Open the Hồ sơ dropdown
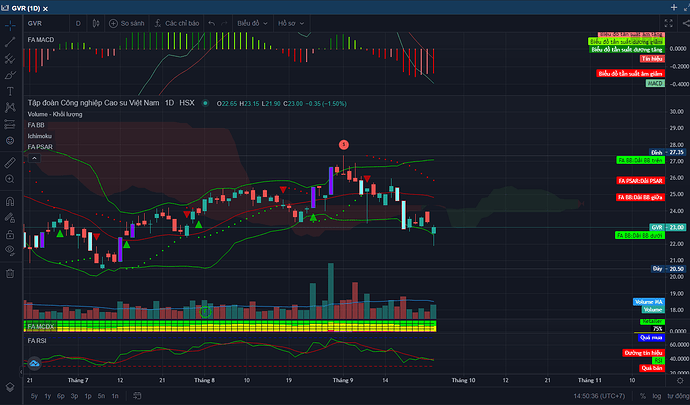This screenshot has width=690, height=405. (x=291, y=21)
